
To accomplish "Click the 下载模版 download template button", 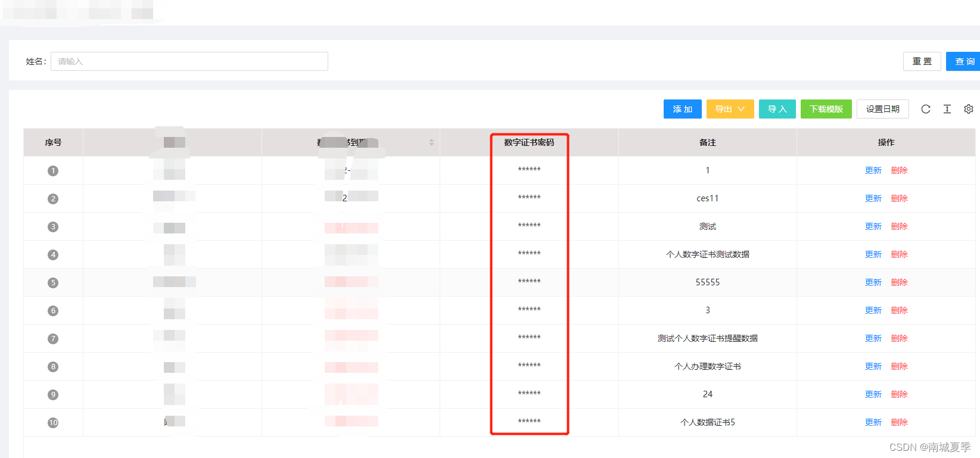I will [826, 109].
